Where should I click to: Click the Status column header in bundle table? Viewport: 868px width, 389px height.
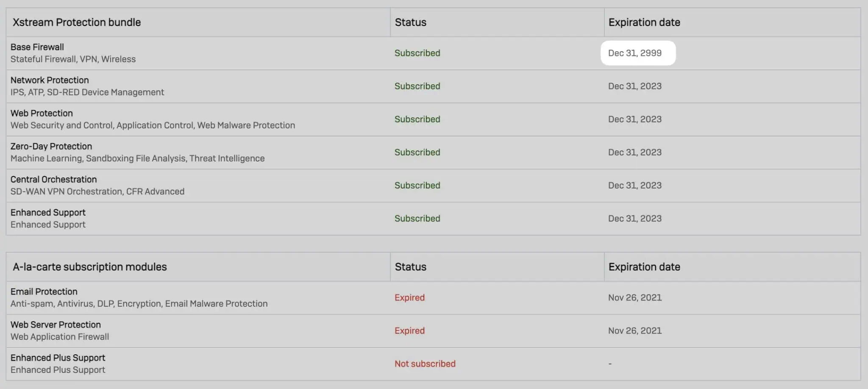[410, 22]
